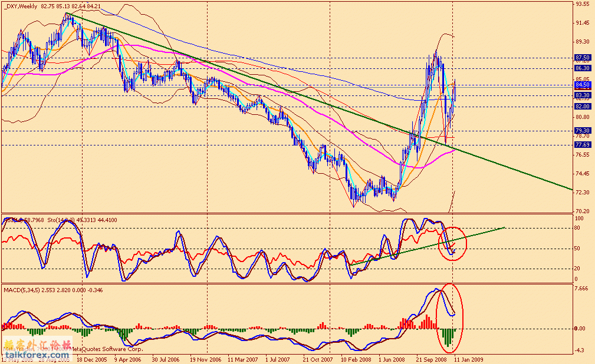Click the 1 Jul 2007 date label
The width and height of the screenshot is (595, 364).
[x=277, y=359]
